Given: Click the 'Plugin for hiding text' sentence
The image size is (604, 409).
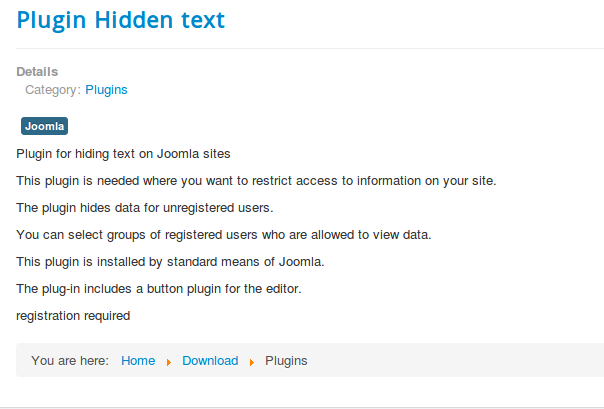Looking at the screenshot, I should click(123, 154).
